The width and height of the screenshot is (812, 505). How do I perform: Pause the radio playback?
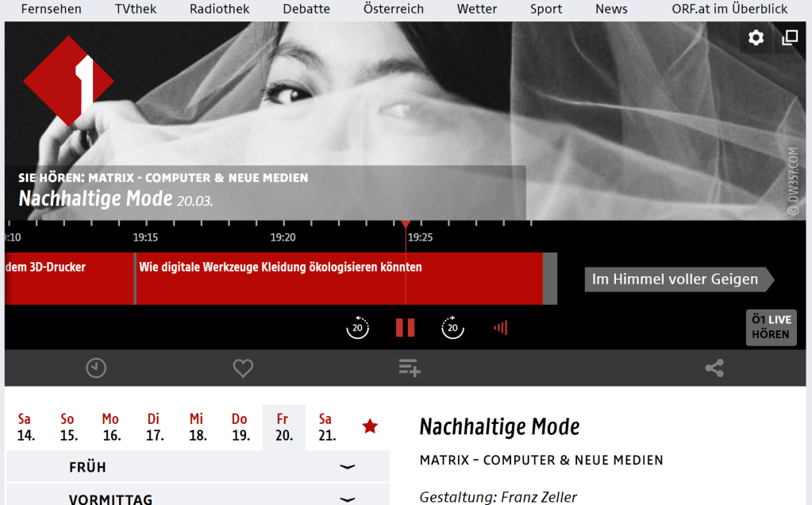(406, 327)
